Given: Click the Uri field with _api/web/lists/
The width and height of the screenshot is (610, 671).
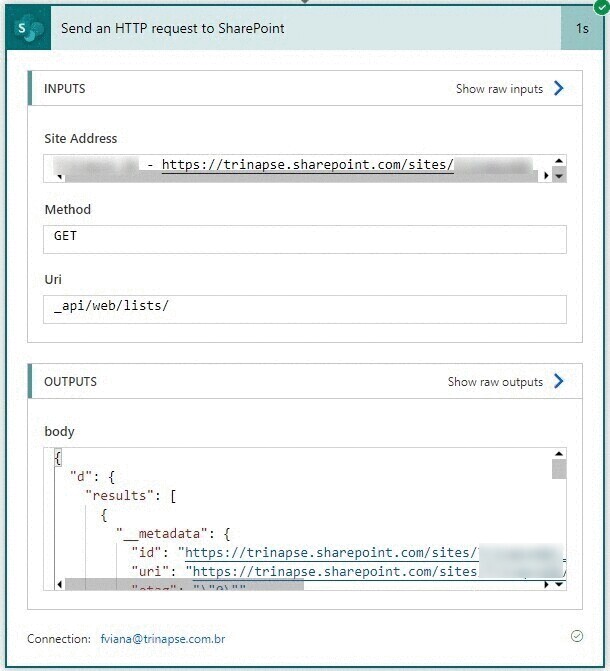Looking at the screenshot, I should coord(305,308).
